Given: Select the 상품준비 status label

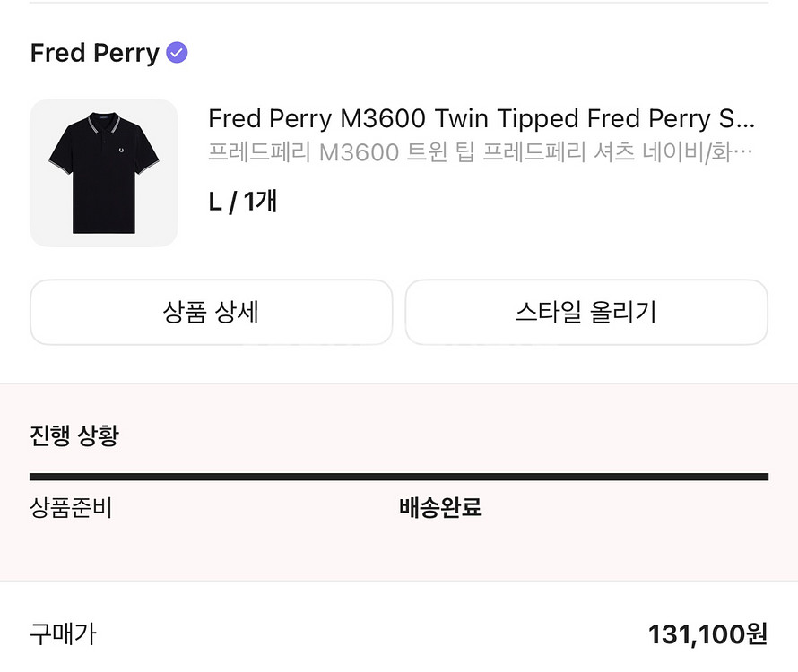Looking at the screenshot, I should [x=72, y=507].
